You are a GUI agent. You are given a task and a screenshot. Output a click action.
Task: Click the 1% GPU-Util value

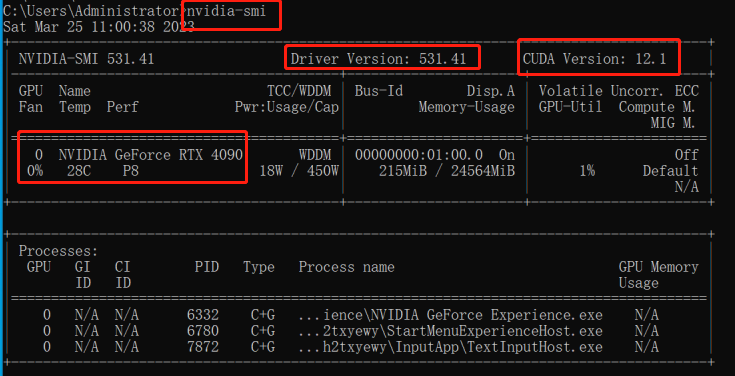tap(587, 171)
